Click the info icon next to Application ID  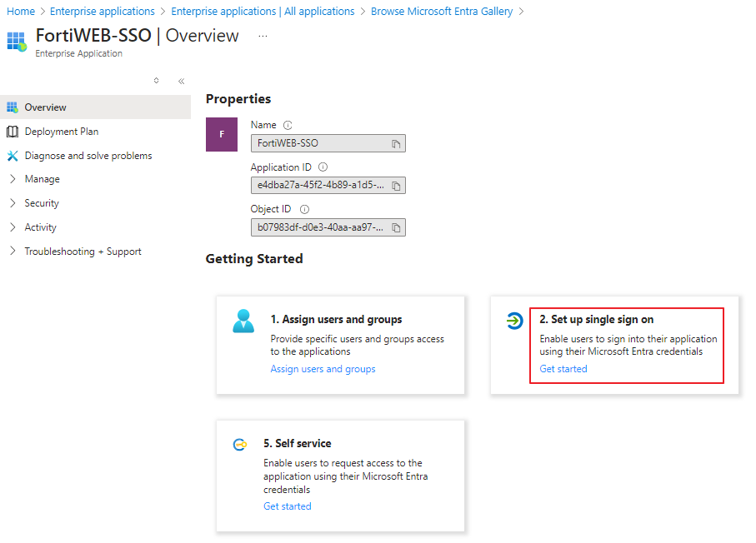pos(323,167)
